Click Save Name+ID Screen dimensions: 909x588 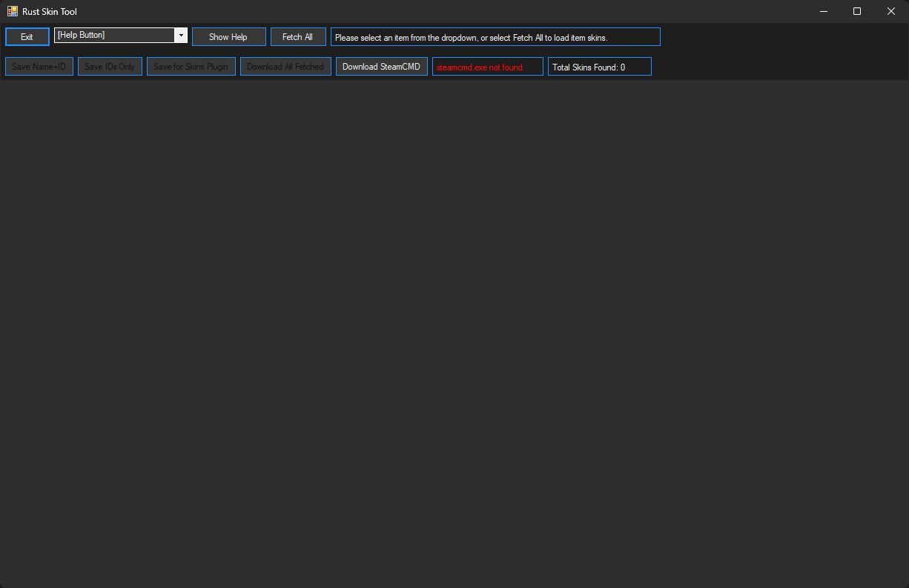(39, 67)
